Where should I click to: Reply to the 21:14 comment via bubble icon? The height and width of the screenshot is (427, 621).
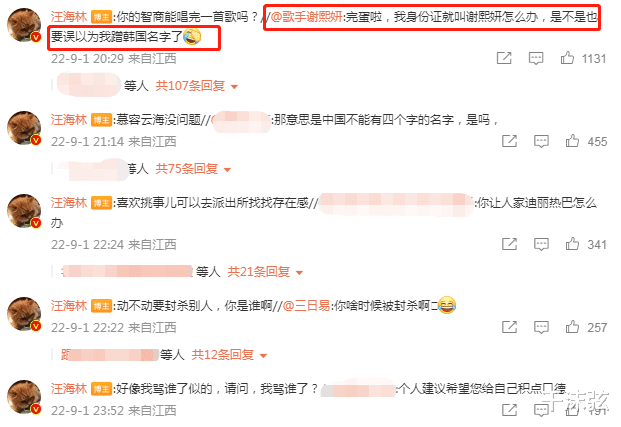541,141
